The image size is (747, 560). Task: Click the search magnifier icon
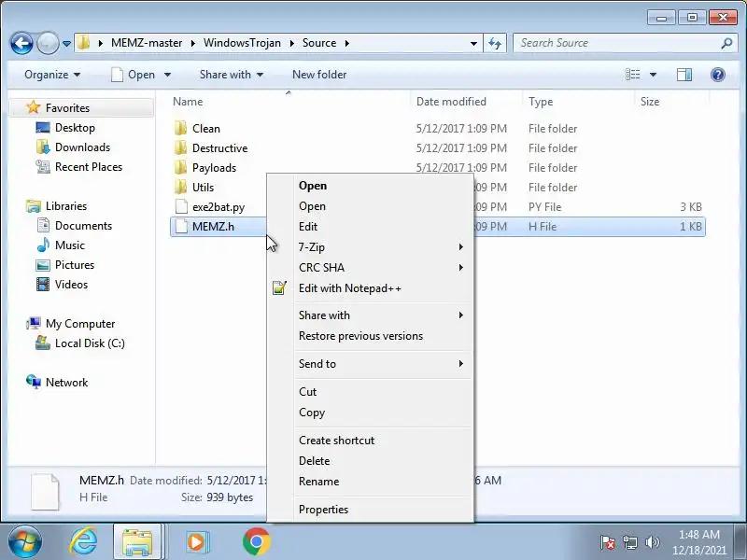click(x=726, y=43)
